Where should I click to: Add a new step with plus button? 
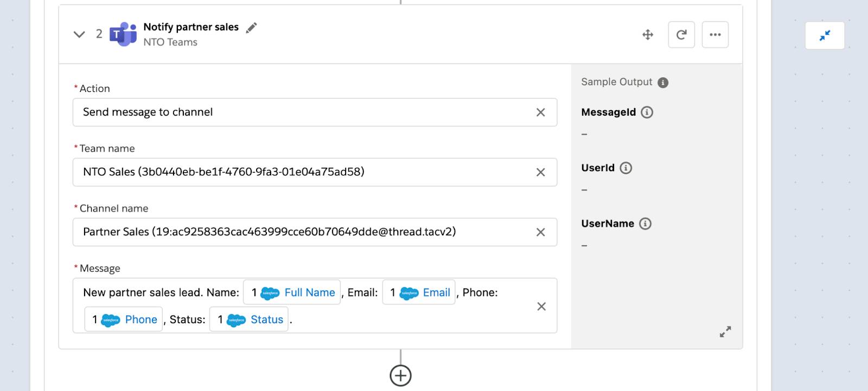pos(400,375)
